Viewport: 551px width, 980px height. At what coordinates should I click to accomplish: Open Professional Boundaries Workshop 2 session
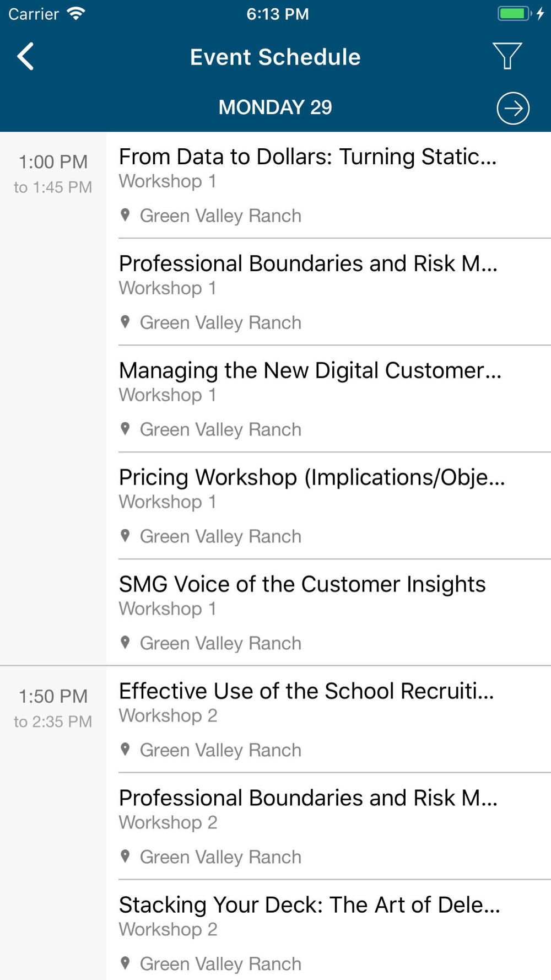click(308, 799)
